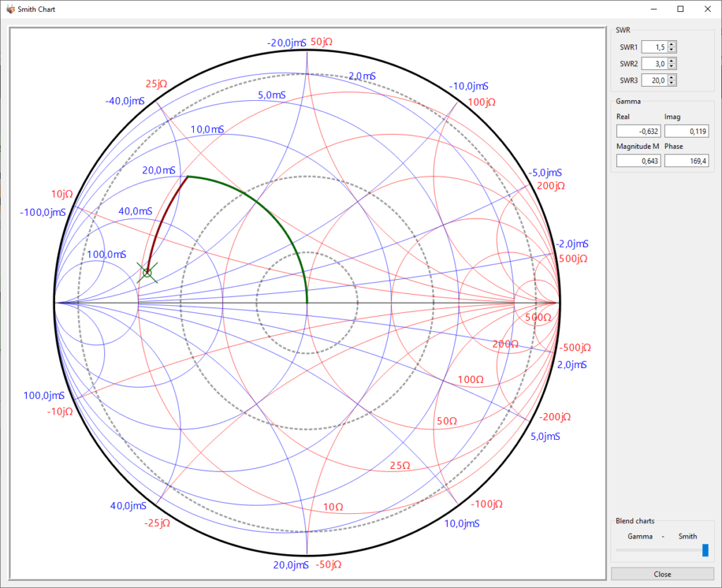
Task: Click the '10jΩ' reactance label
Action: (62, 194)
